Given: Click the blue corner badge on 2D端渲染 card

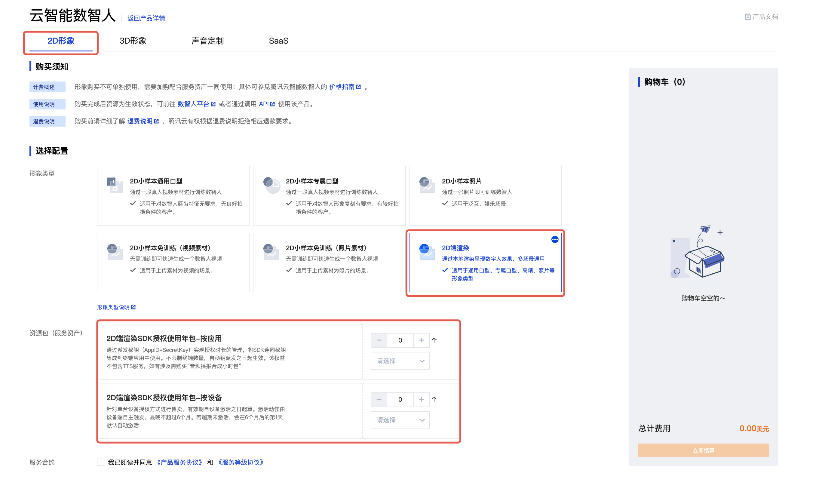Looking at the screenshot, I should click(x=555, y=239).
